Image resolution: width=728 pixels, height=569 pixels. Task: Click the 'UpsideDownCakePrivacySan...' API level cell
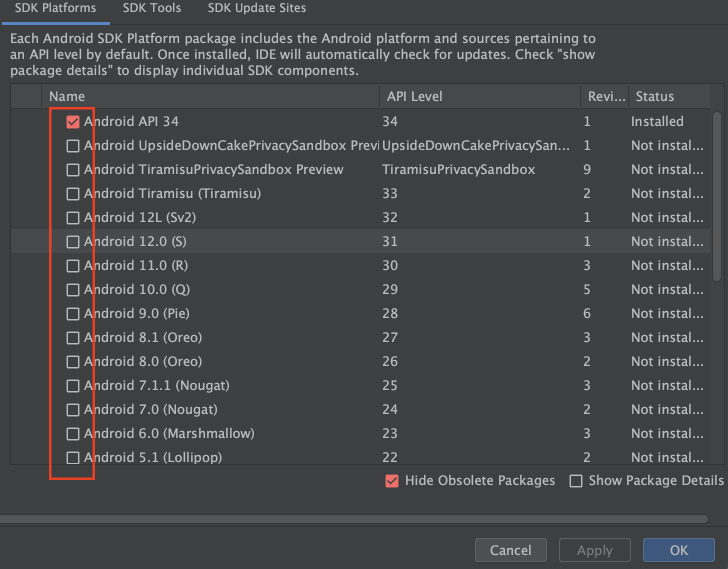click(x=476, y=145)
